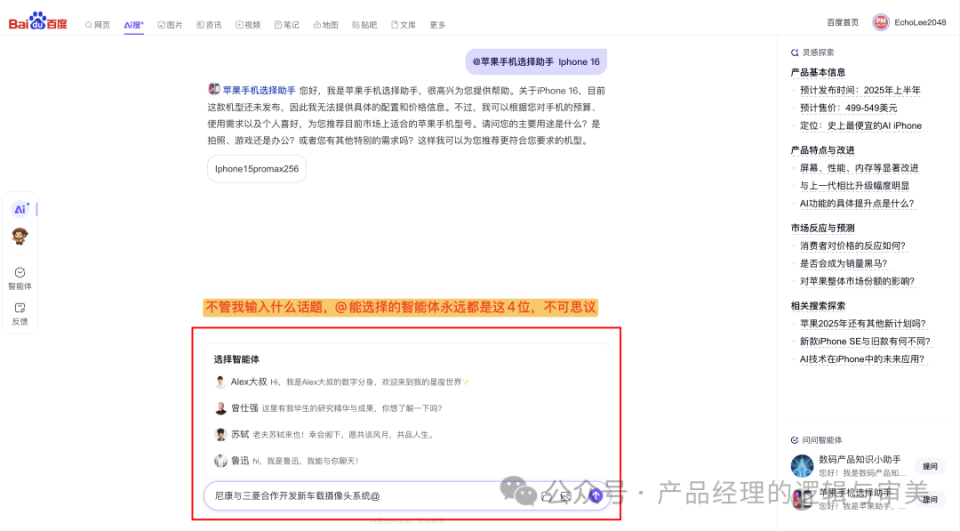
Task: Open the 地图 tab
Action: (x=326, y=25)
